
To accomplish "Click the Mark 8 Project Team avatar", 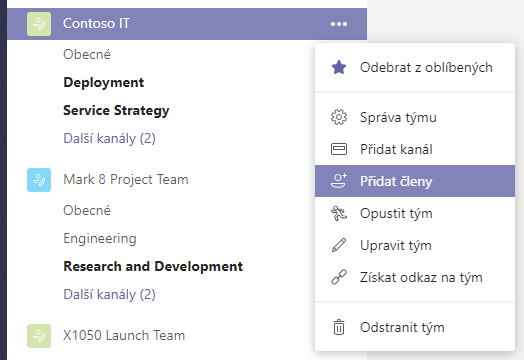I will coord(39,180).
